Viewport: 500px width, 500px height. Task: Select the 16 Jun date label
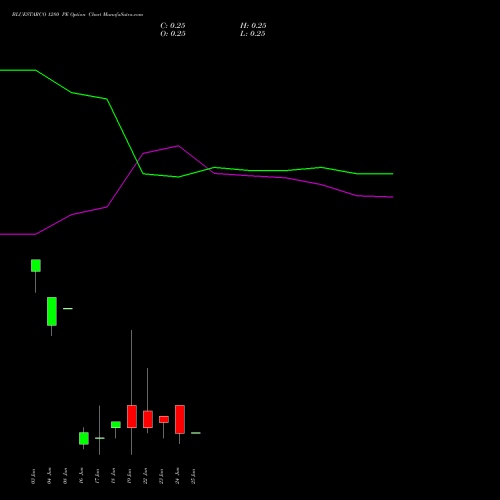tap(81, 476)
